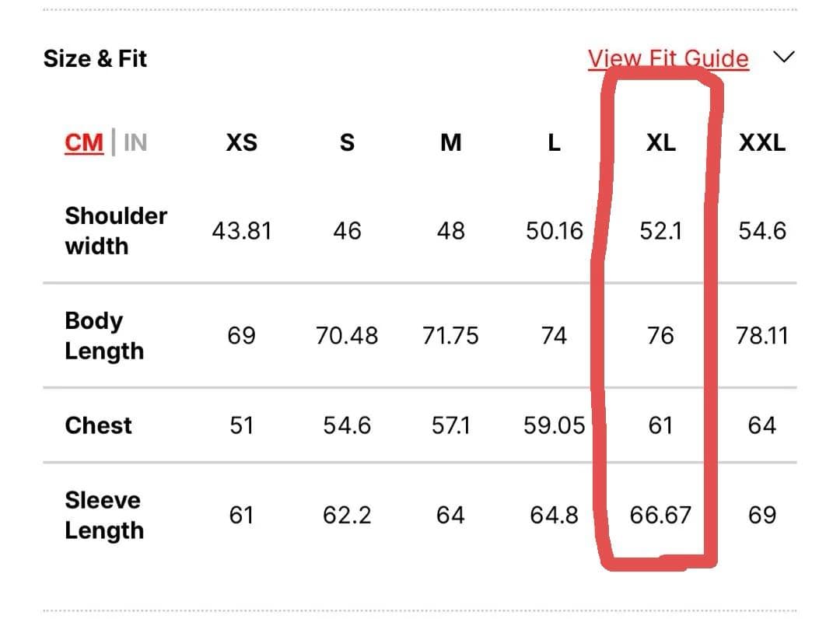Switch measurement units to CM
The height and width of the screenshot is (619, 840).
click(84, 143)
